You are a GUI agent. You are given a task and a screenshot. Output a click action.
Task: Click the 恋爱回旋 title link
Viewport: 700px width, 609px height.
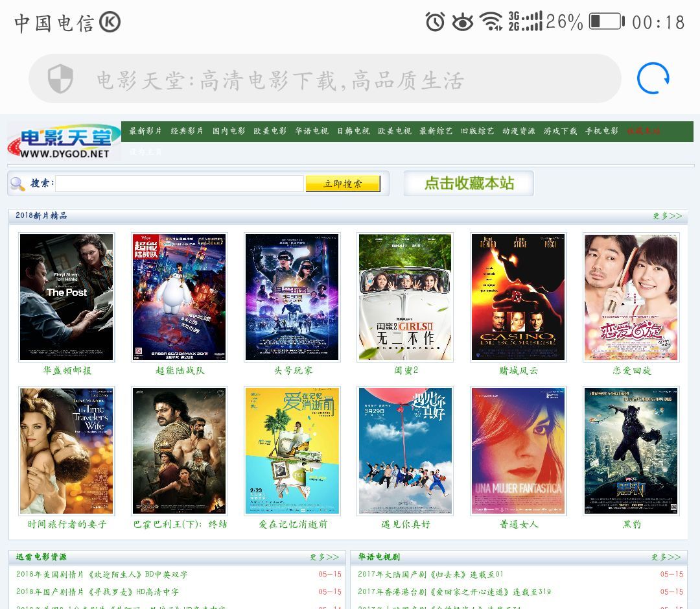click(x=632, y=370)
